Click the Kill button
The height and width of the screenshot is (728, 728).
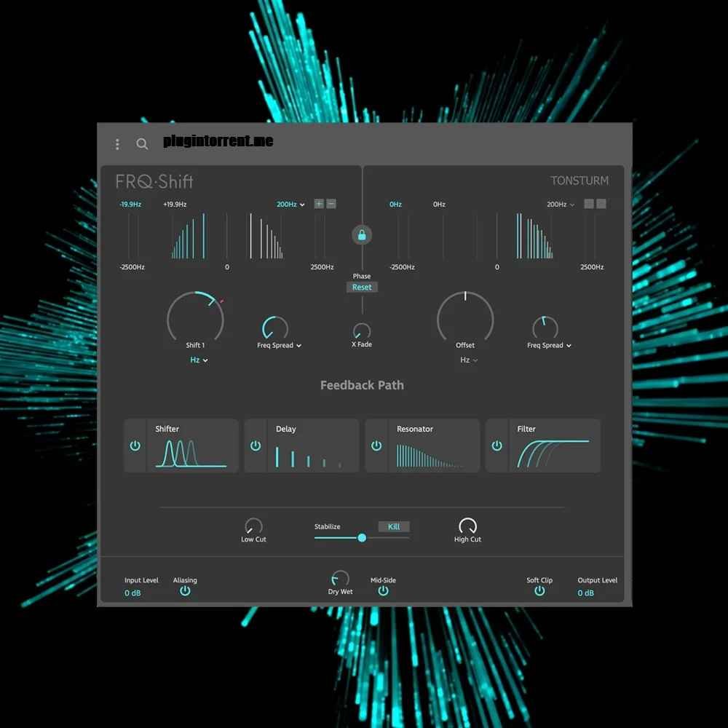click(x=394, y=526)
